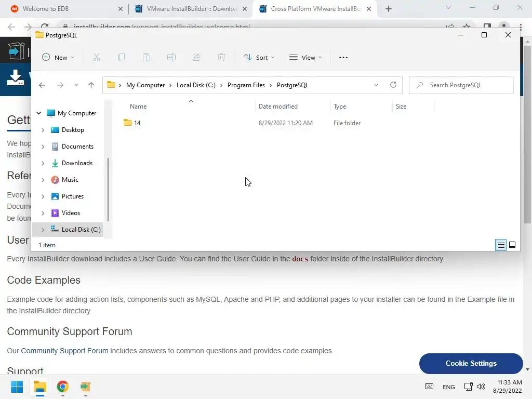Go forward in File Explorer
The image size is (532, 399).
point(60,85)
